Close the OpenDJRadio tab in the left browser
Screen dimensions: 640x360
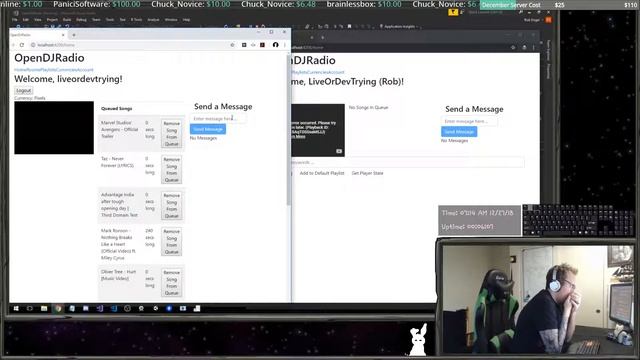click(x=63, y=35)
